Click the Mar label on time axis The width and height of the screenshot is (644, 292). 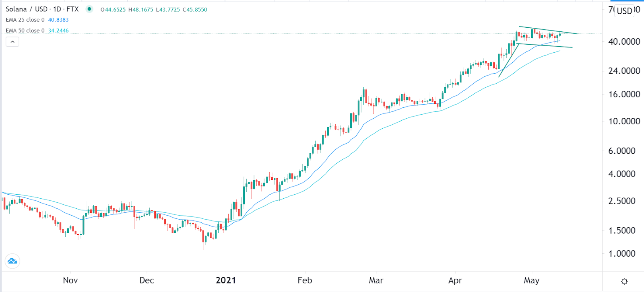tap(376, 280)
